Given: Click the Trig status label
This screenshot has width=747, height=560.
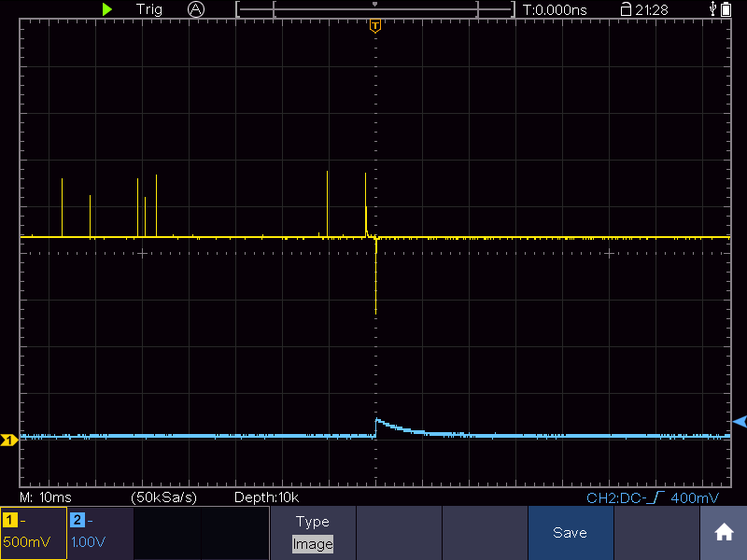Looking at the screenshot, I should (149, 9).
